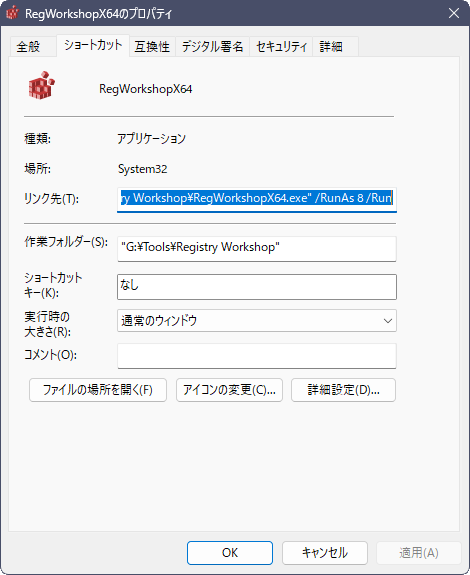Expand the 実行時の大きさ dropdown
The height and width of the screenshot is (575, 470).
pos(257,321)
